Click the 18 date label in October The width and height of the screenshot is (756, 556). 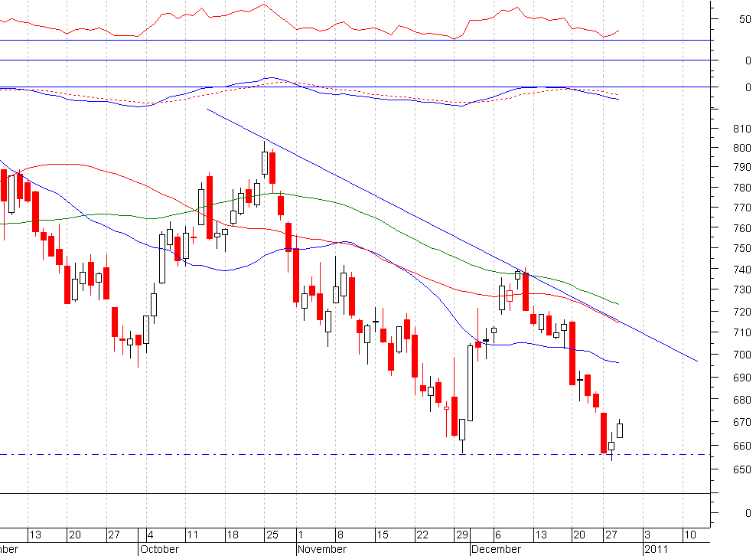pyautogui.click(x=233, y=535)
